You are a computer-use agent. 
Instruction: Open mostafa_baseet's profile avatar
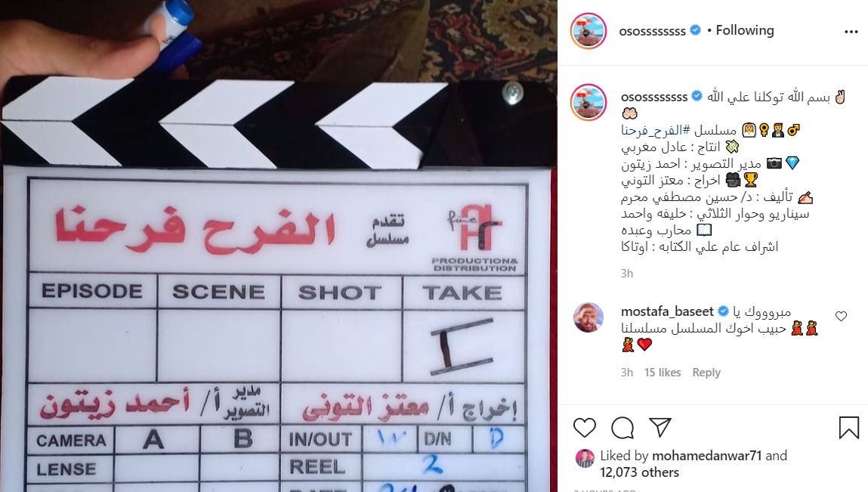tap(588, 318)
